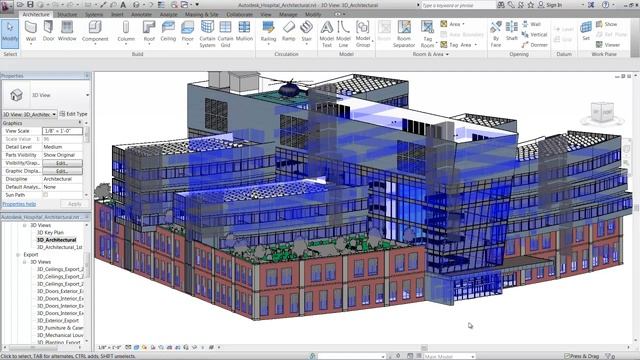Choose the Curtain Grid tool
The width and height of the screenshot is (640, 360).
[225, 34]
